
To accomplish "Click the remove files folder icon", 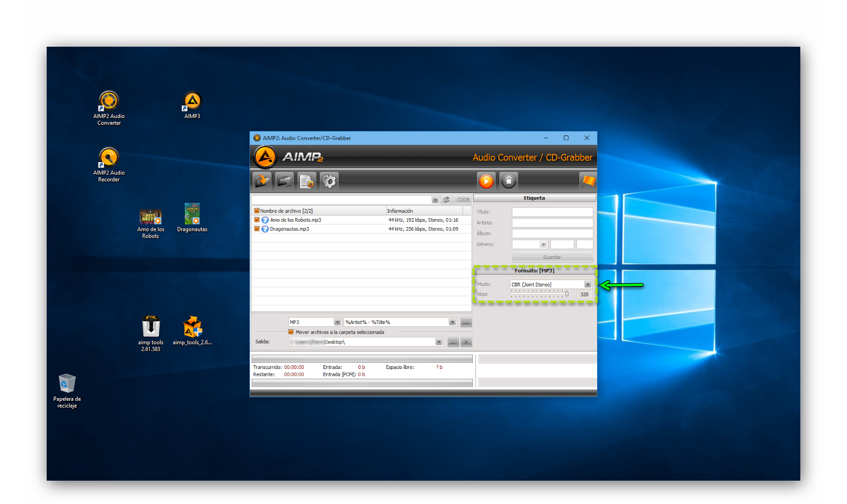I will tap(284, 181).
